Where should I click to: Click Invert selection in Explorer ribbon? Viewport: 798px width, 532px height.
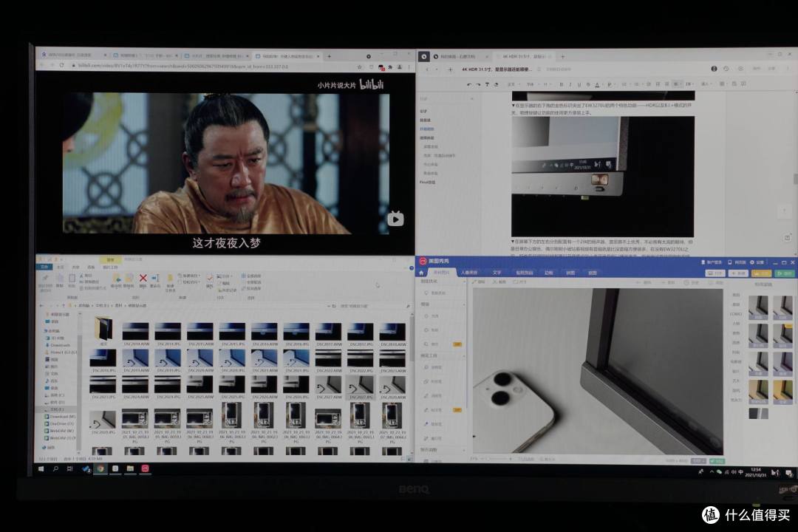coord(253,288)
